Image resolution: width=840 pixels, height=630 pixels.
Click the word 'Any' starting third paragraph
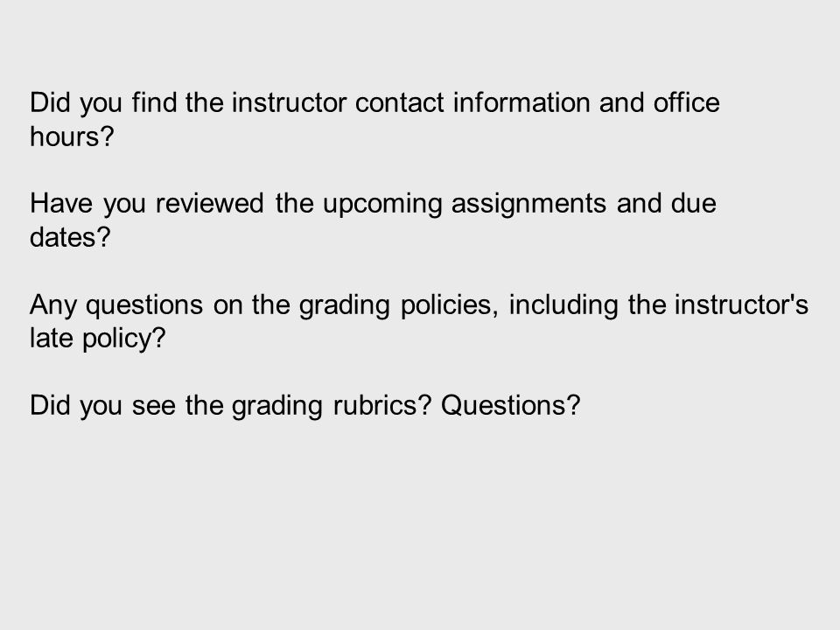click(x=53, y=305)
